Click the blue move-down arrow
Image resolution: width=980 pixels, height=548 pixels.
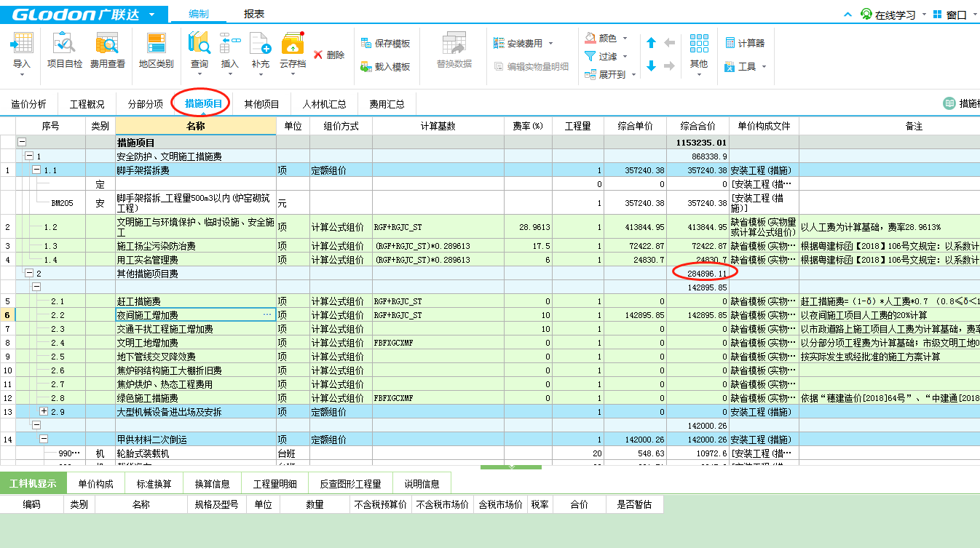point(652,66)
